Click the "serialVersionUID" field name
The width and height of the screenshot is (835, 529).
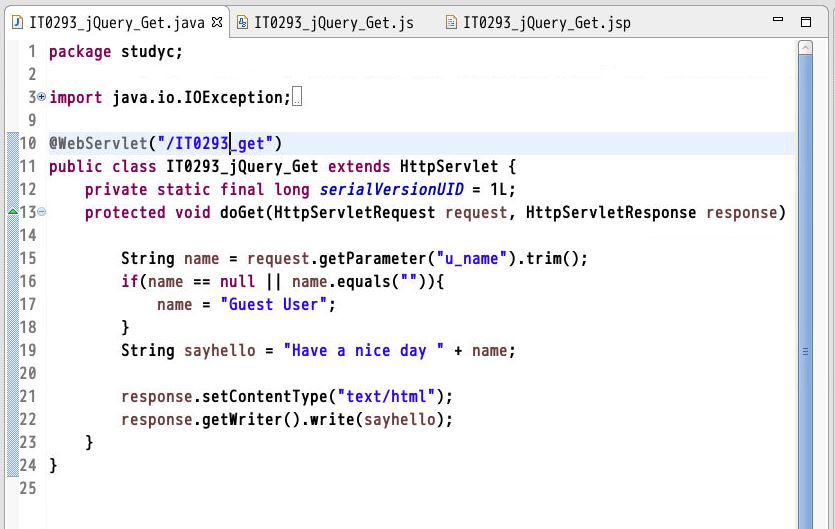(391, 190)
